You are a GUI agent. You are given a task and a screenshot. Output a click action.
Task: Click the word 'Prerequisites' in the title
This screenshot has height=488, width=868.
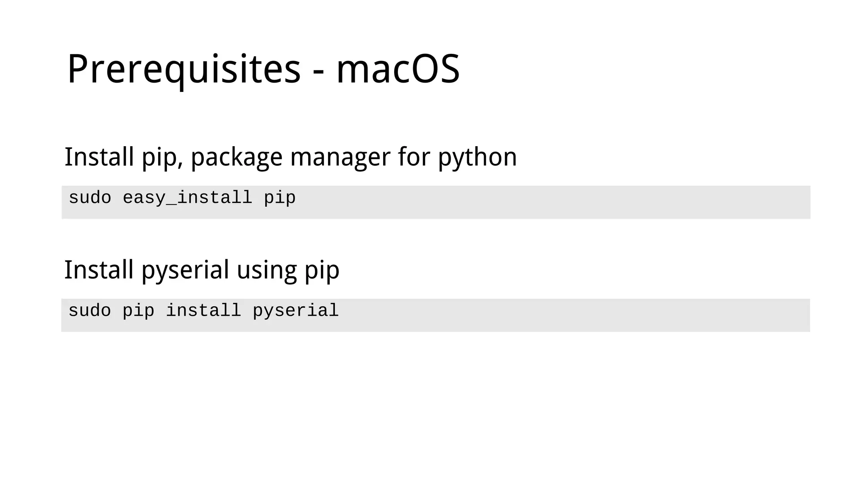[x=184, y=69]
